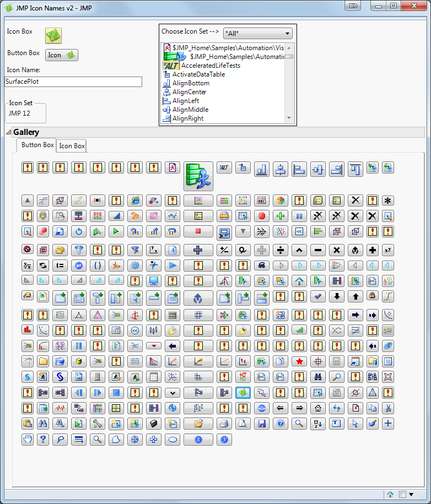Image resolution: width=431 pixels, height=504 pixels.
Task: Click the blue circle x button
Action: coord(198,440)
